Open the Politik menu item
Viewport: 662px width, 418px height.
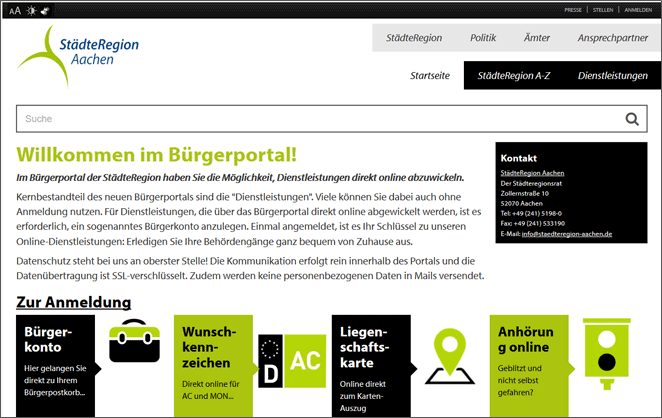point(483,38)
